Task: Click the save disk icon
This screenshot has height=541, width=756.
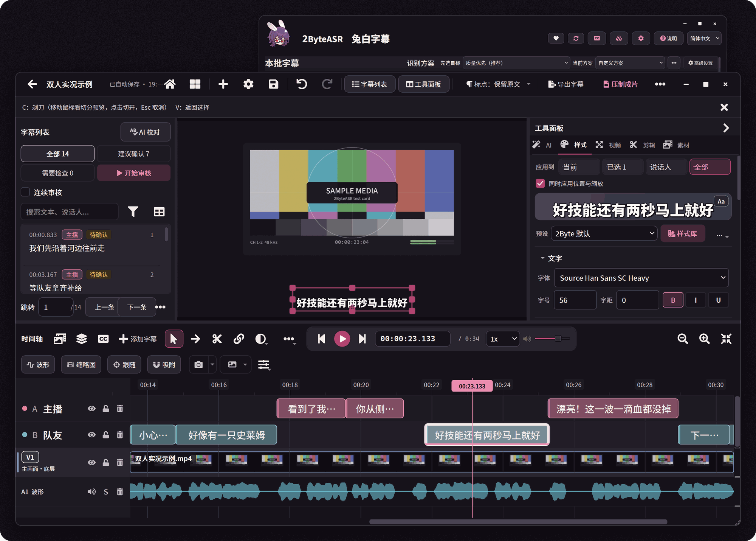Action: click(273, 84)
